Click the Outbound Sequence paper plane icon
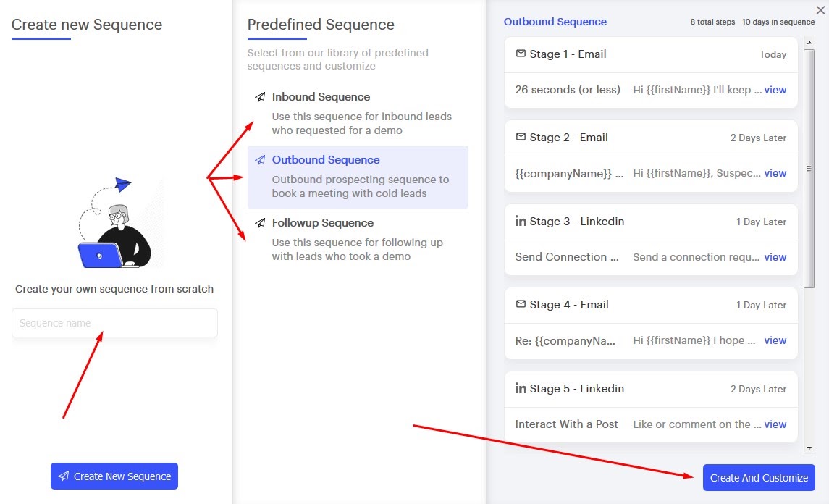Screen dimensions: 829x504 click(260, 160)
